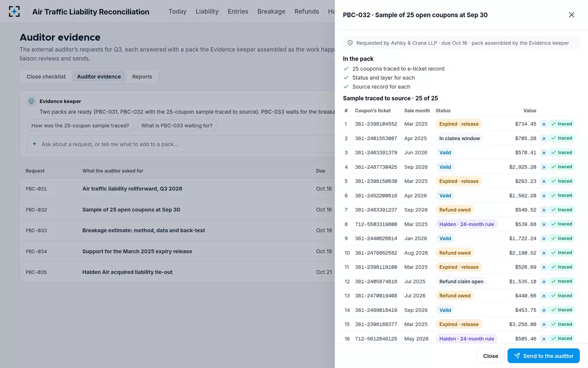
Task: Open the Breakage nav item
Action: pos(272,11)
